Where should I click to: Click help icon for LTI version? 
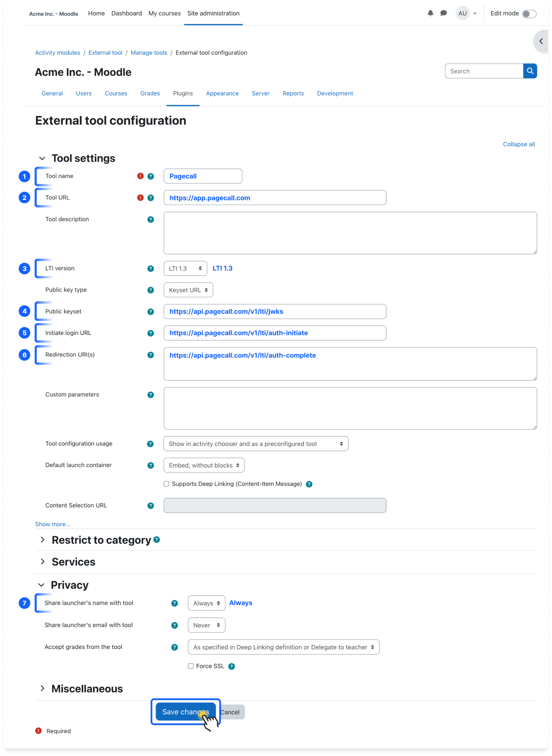[151, 268]
